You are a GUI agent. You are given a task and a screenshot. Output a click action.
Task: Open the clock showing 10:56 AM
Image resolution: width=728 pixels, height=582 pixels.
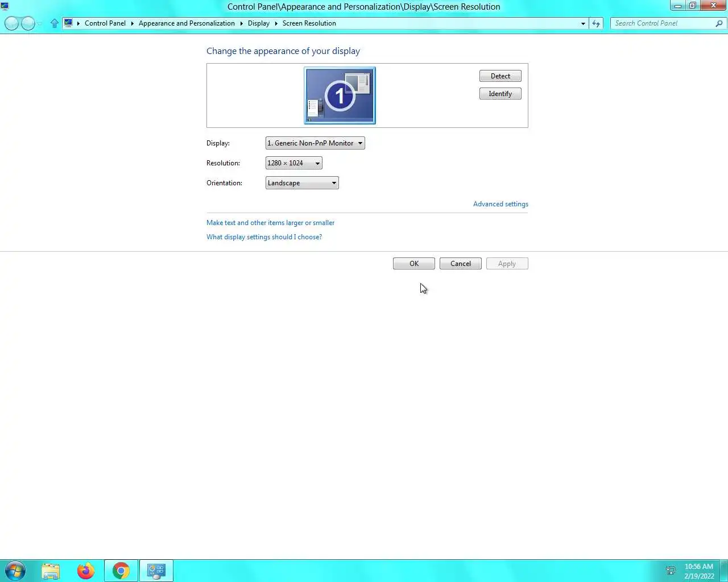coord(699,571)
